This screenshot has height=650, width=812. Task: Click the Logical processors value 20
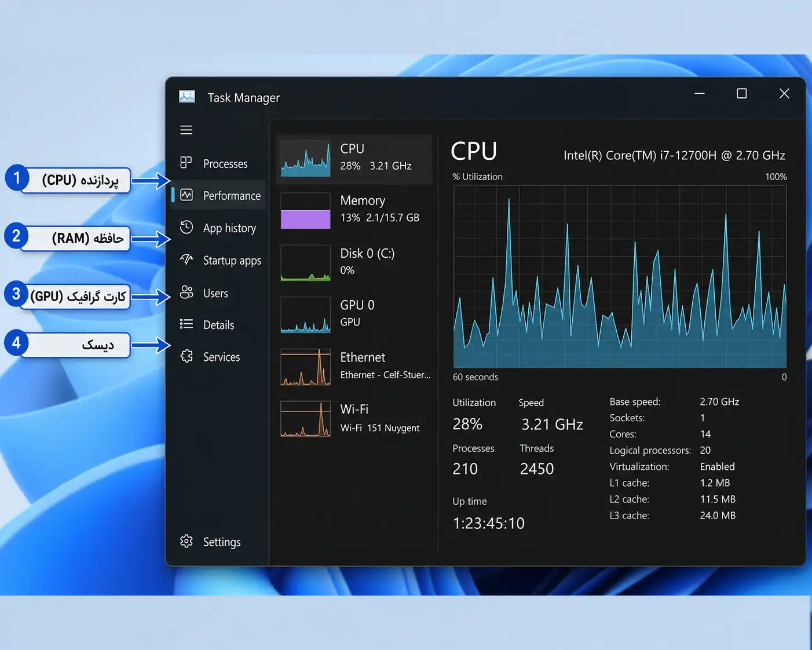(x=705, y=450)
